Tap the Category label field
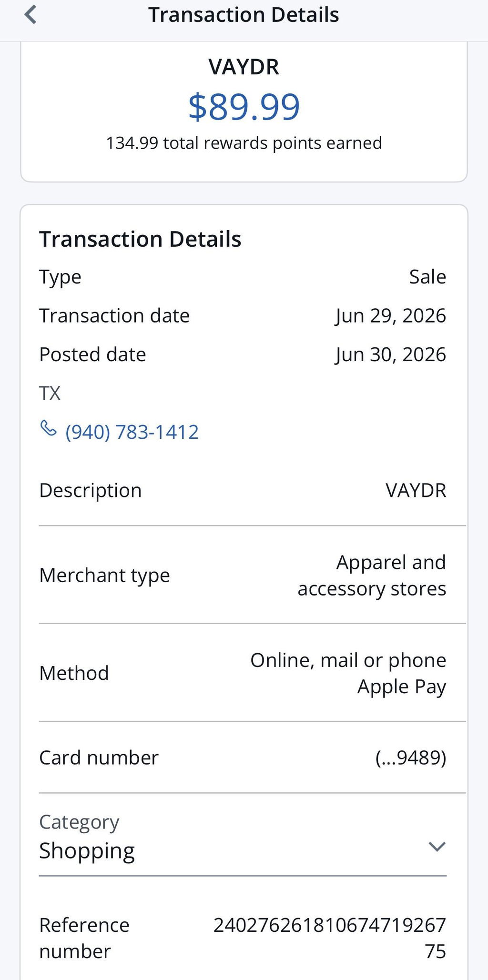Screen dimensions: 488x980 [79, 822]
